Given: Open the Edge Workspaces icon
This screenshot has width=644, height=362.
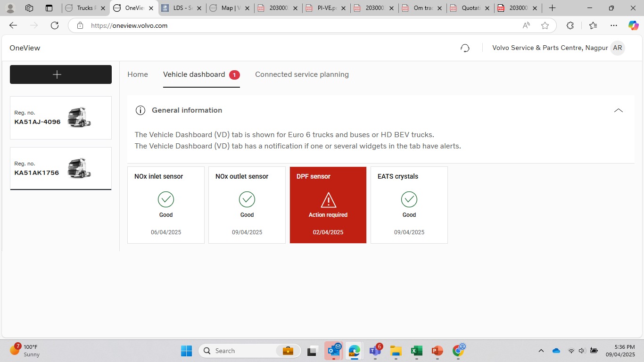Looking at the screenshot, I should [x=29, y=8].
